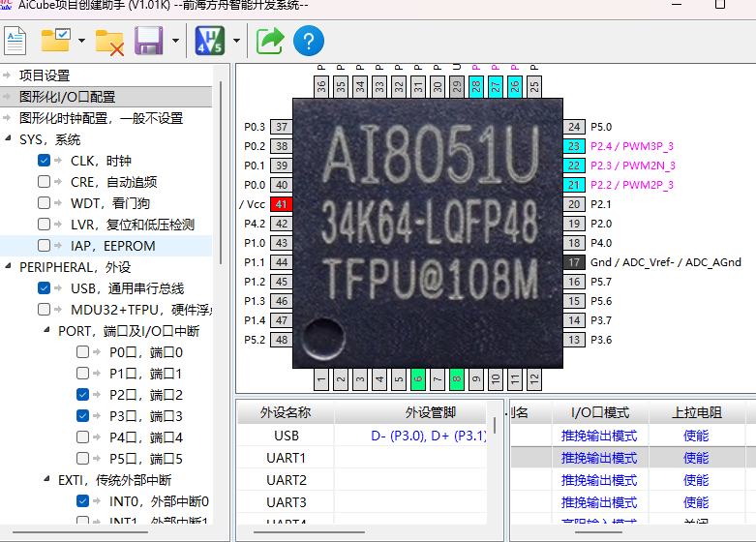This screenshot has height=542, width=756.
Task: Select 图形化I/O口配置 in the tree
Action: [68, 97]
